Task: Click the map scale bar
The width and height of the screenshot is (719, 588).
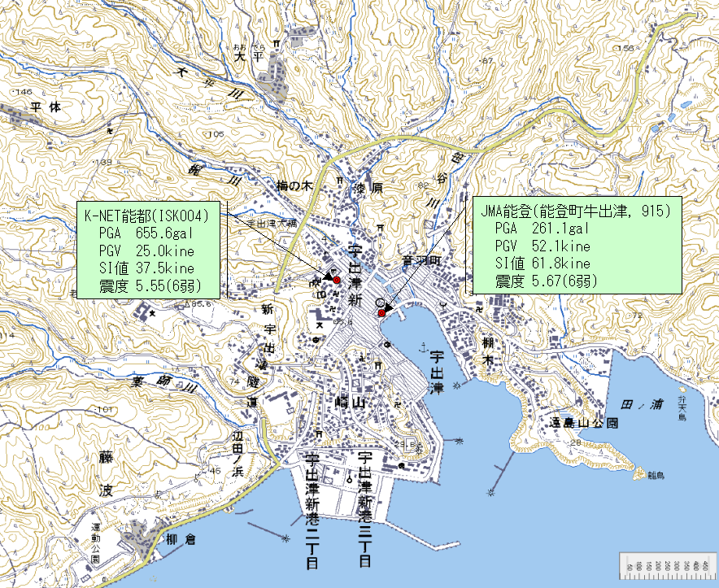Action: [x=668, y=566]
